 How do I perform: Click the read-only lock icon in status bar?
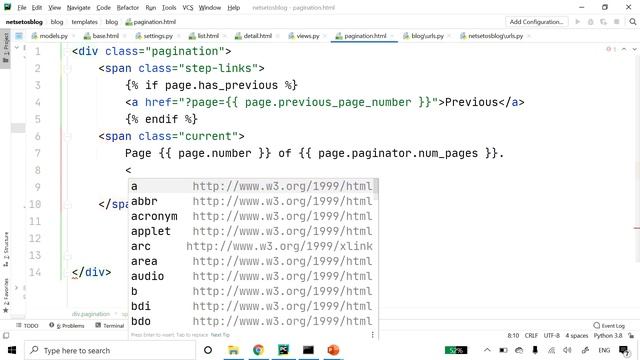[x=631, y=336]
